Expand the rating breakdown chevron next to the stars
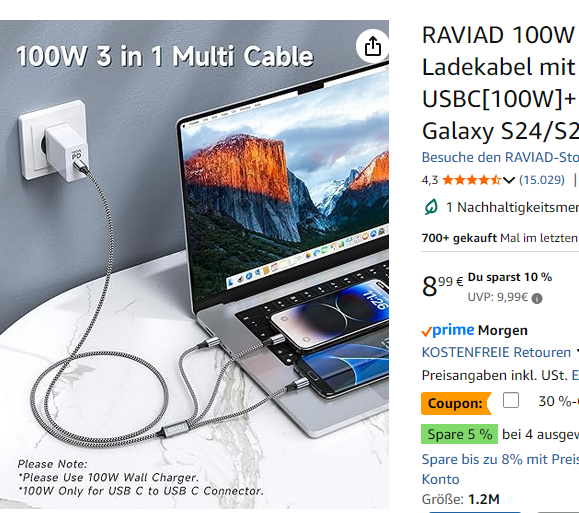Viewport: 579px width, 513px height. pos(508,180)
